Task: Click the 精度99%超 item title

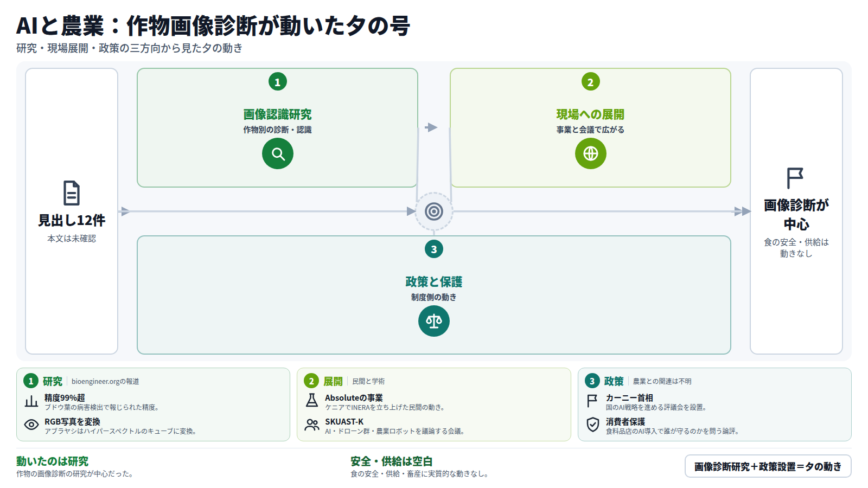Action: [65, 398]
